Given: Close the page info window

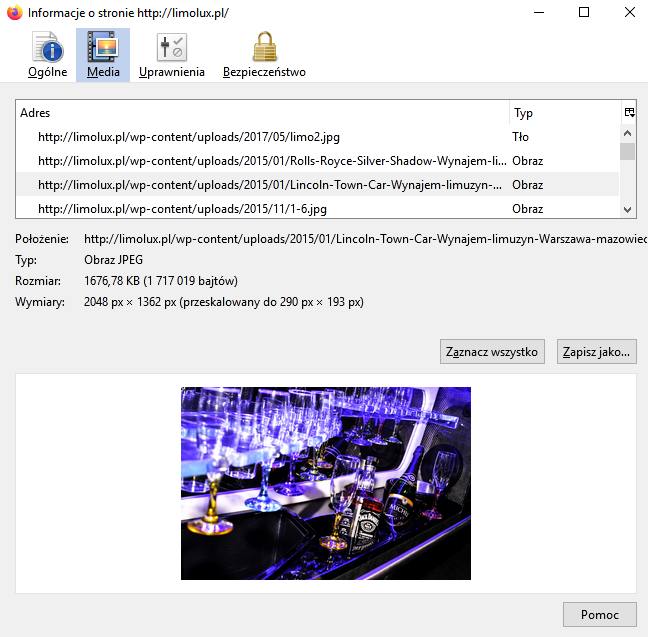Looking at the screenshot, I should 629,12.
